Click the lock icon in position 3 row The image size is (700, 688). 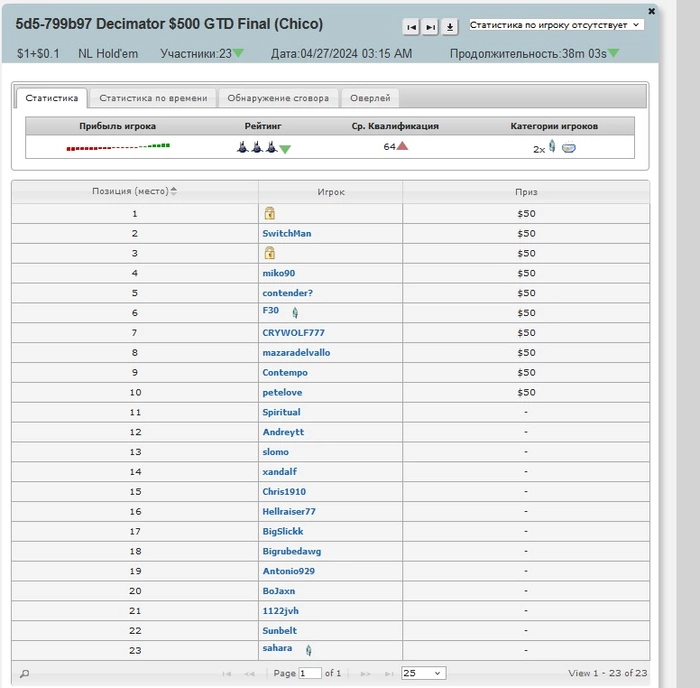(x=269, y=253)
